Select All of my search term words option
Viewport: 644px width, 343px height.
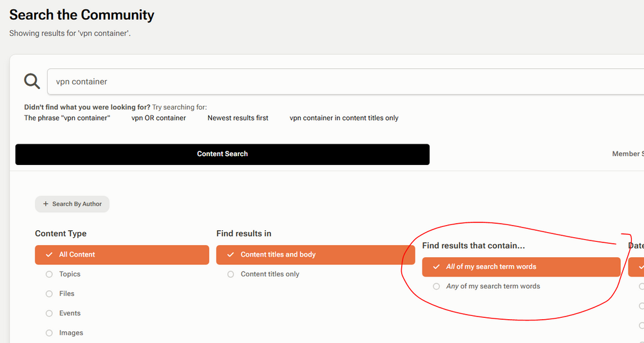(521, 267)
